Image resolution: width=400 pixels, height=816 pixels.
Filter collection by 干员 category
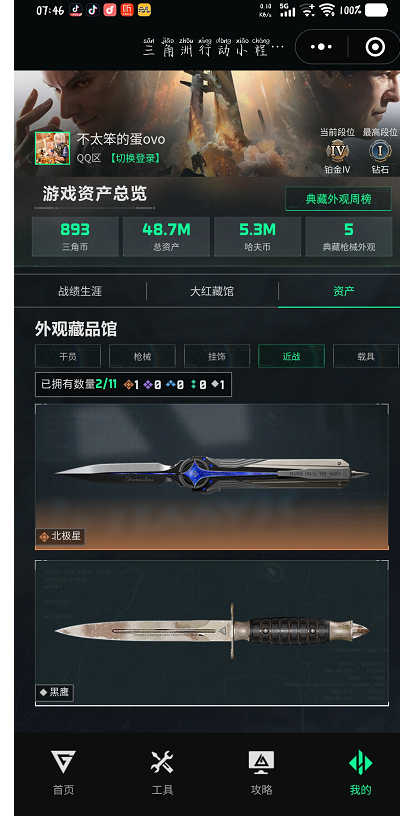click(x=68, y=356)
